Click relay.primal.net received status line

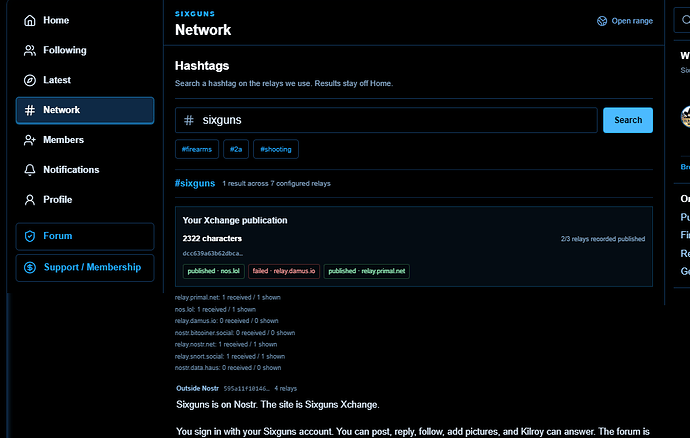[228, 298]
